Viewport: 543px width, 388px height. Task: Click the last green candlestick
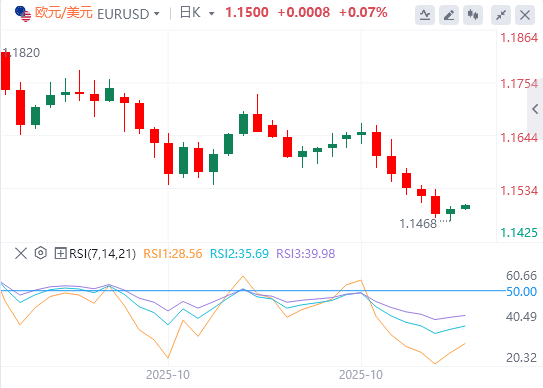pos(465,207)
